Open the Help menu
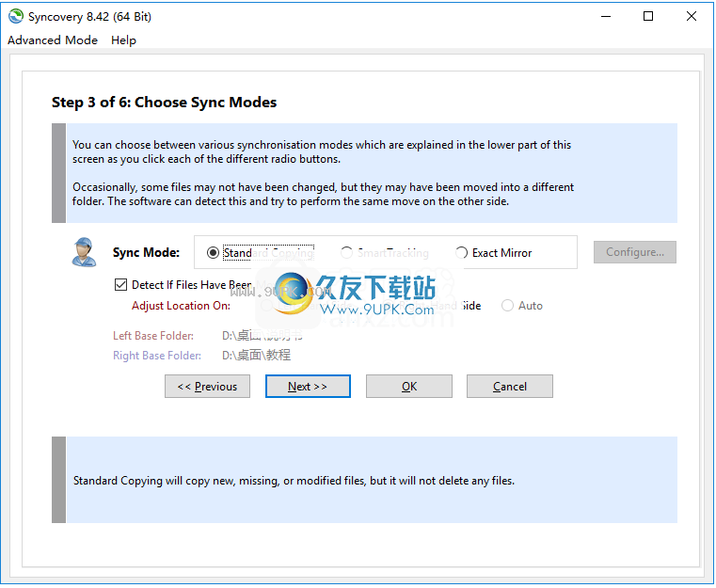Viewport: 716px width, 588px height. (x=123, y=40)
